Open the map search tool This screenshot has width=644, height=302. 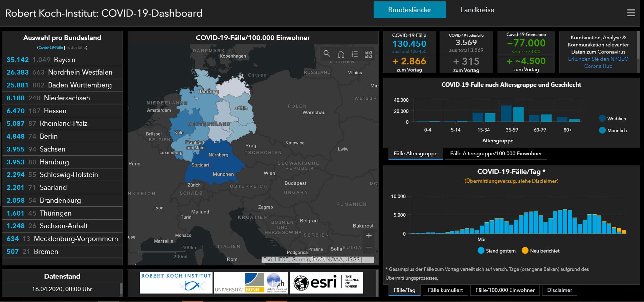327,54
